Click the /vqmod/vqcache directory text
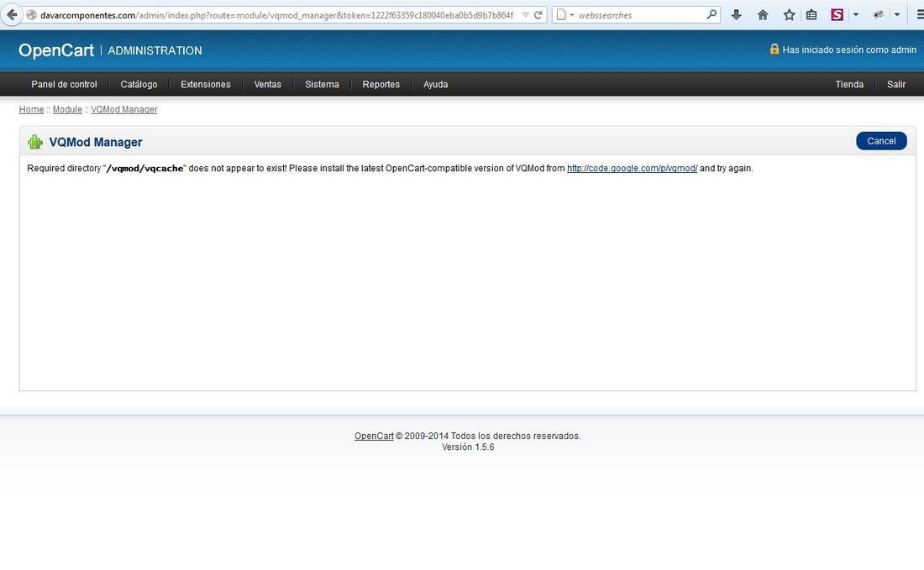Screen dimensions: 924x570 click(144, 169)
